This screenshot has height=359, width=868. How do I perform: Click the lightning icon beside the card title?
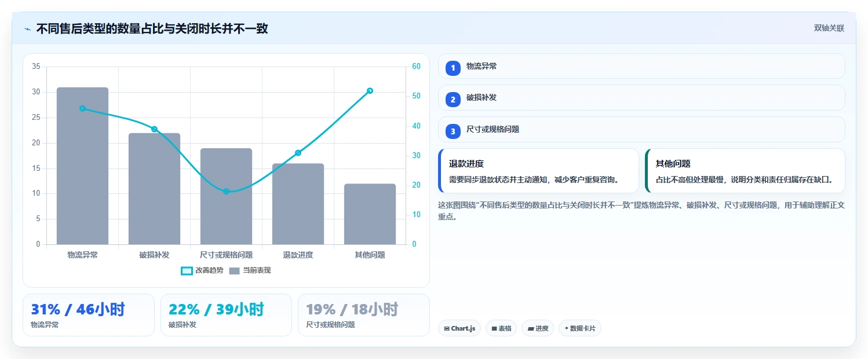pos(27,29)
